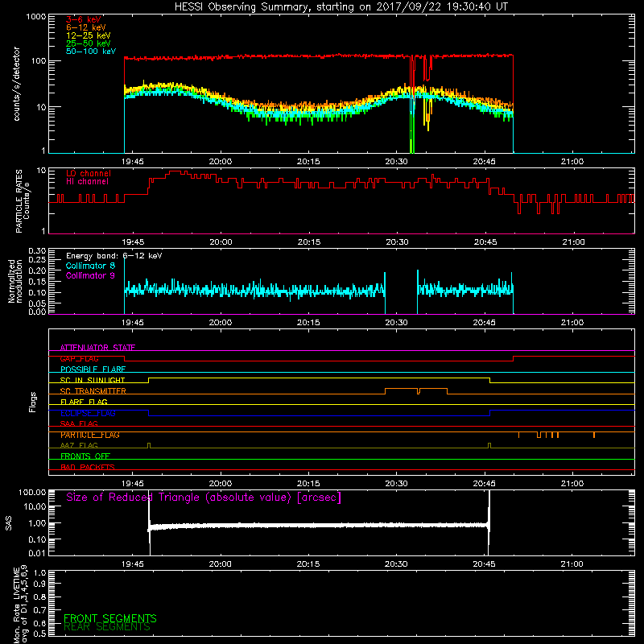Click the PARTICLE RATES axis label
This screenshot has height=644, width=644.
tap(23, 201)
